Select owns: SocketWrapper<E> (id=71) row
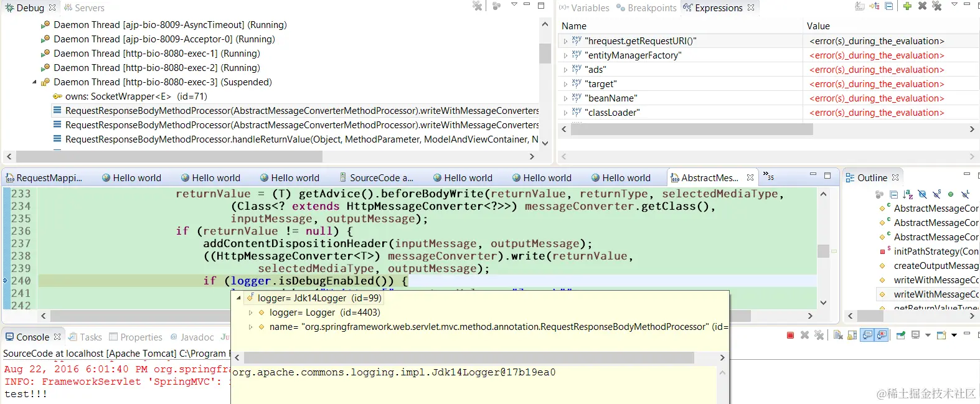The height and width of the screenshot is (404, 980). pyautogui.click(x=130, y=96)
